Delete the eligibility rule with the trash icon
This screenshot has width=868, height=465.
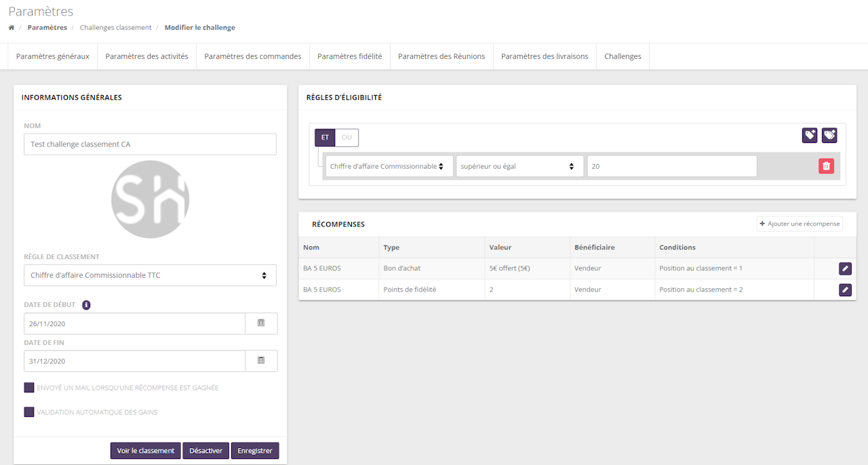click(x=826, y=166)
